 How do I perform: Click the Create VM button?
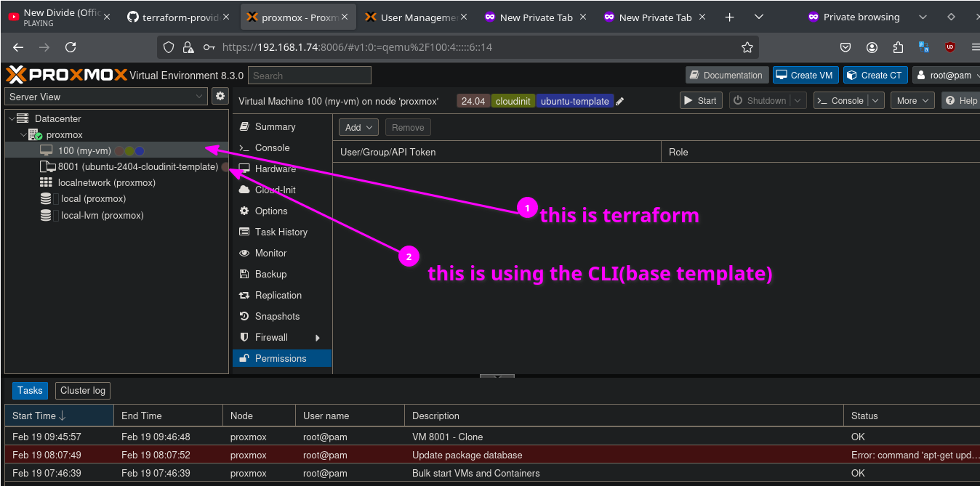(806, 75)
